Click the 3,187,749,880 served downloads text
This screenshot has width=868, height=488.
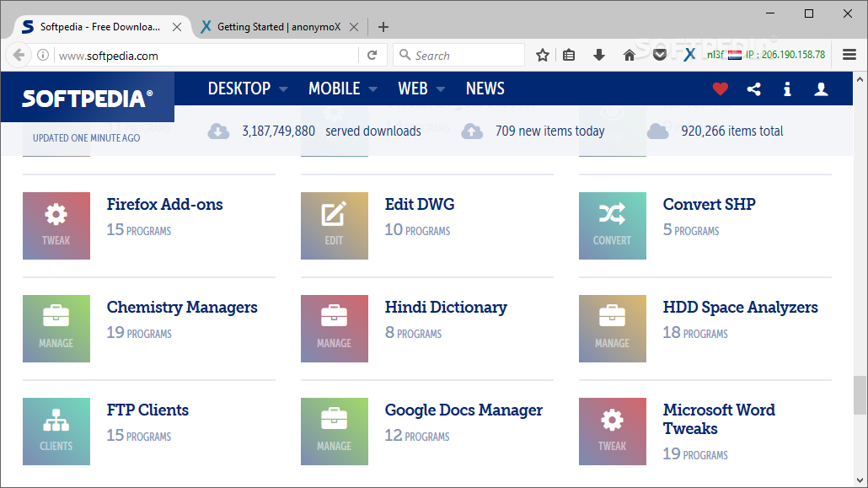[331, 131]
